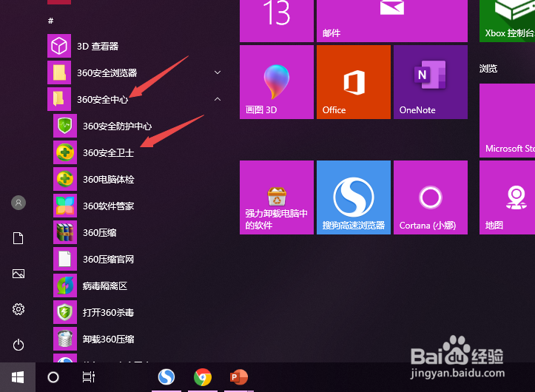Click the 360安全中心 folder icon

click(59, 99)
